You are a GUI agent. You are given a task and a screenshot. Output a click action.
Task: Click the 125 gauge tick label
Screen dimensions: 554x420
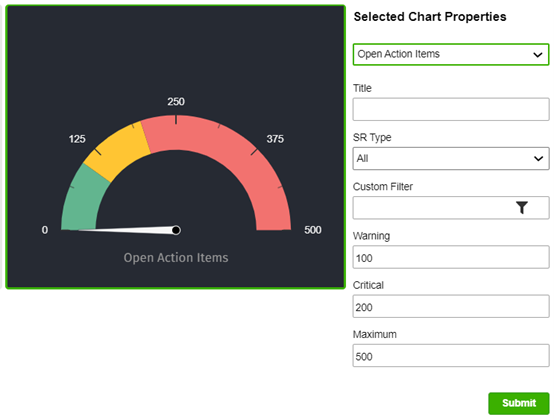click(77, 139)
